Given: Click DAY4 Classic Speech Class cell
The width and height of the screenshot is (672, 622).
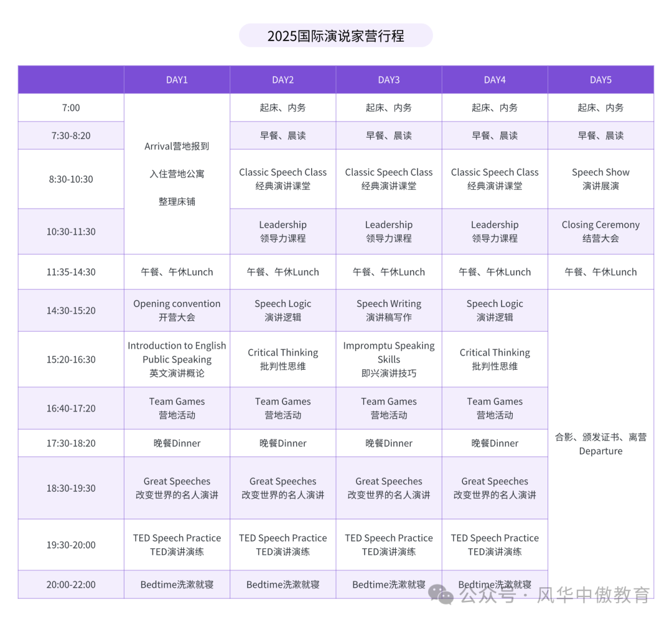Looking at the screenshot, I should (x=495, y=179).
